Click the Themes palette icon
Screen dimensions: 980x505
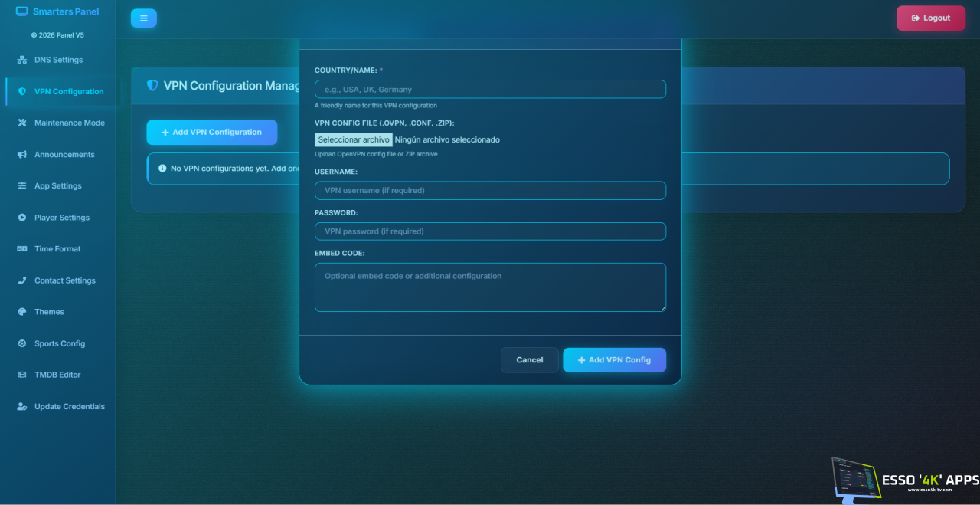[x=22, y=312]
